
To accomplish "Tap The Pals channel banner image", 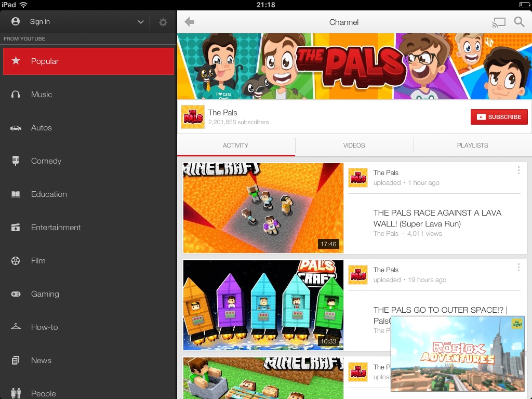I will (354, 66).
